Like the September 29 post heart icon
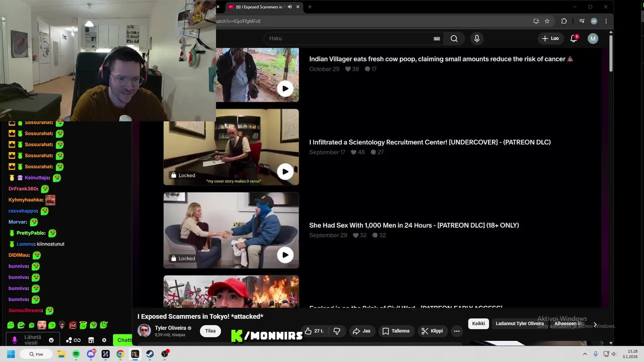This screenshot has width=644, height=362. tap(356, 235)
